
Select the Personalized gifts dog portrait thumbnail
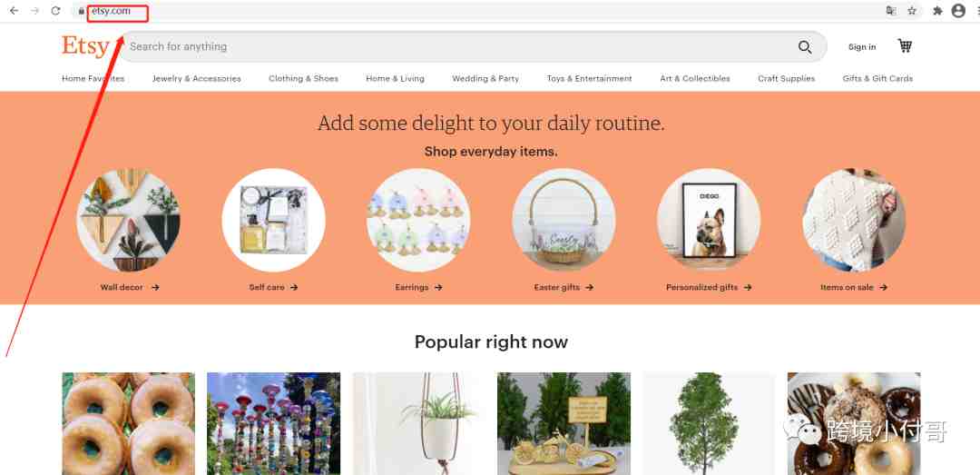(709, 220)
